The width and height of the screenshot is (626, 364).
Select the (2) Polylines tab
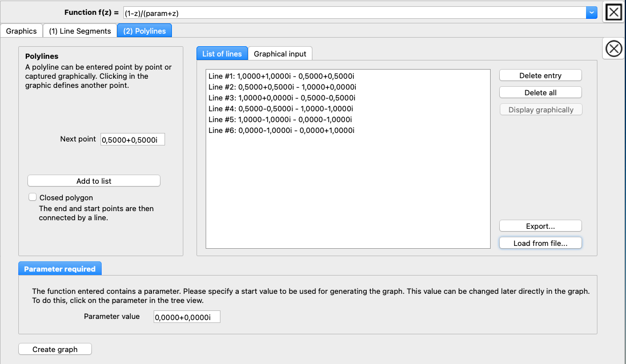pos(145,31)
